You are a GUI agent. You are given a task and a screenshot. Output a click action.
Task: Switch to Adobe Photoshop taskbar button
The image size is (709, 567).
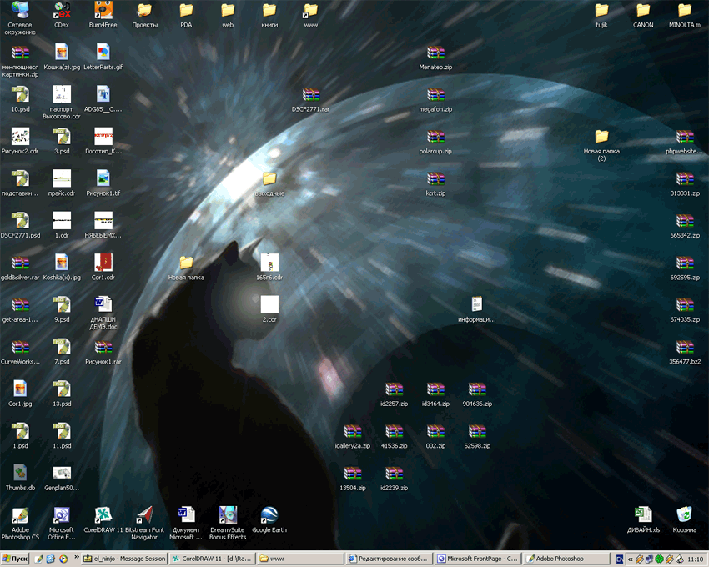pos(566,559)
